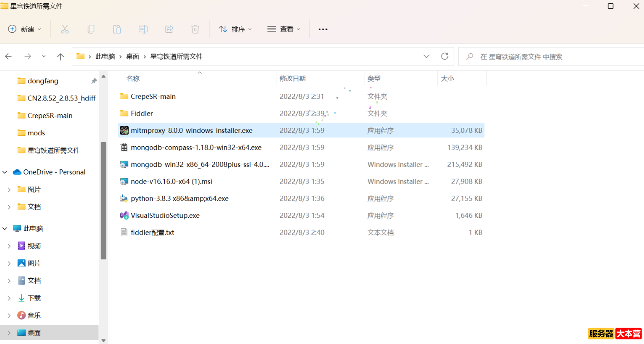Select the mitmproxy-8.0.0-windows-installer.exe file name

[192, 130]
